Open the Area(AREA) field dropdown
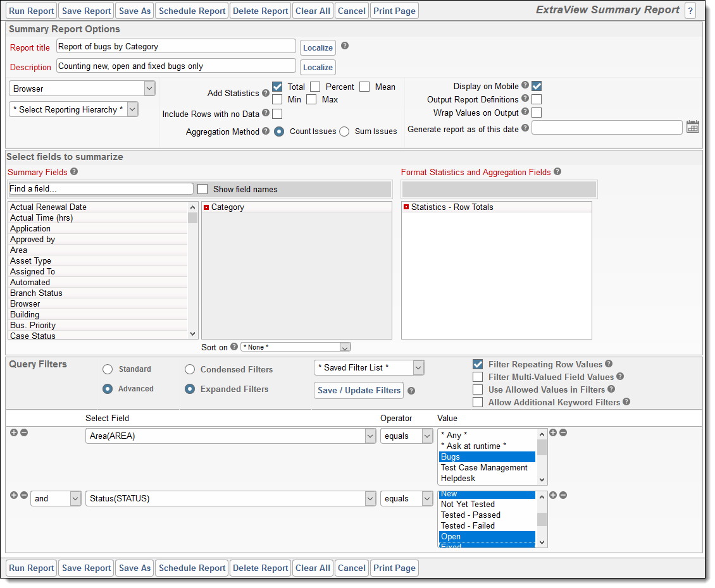This screenshot has width=715, height=588. click(x=231, y=436)
